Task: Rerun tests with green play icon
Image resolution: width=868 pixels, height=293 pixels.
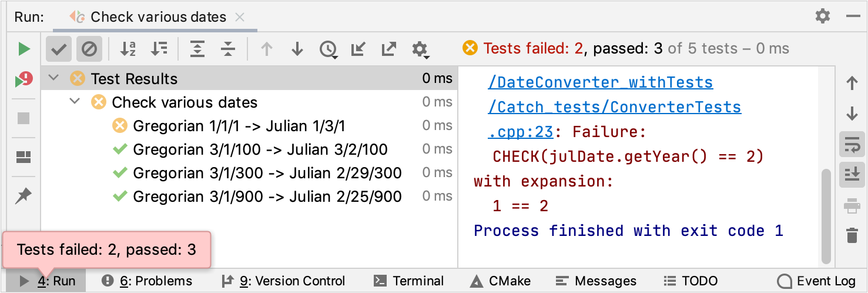Action: tap(24, 49)
